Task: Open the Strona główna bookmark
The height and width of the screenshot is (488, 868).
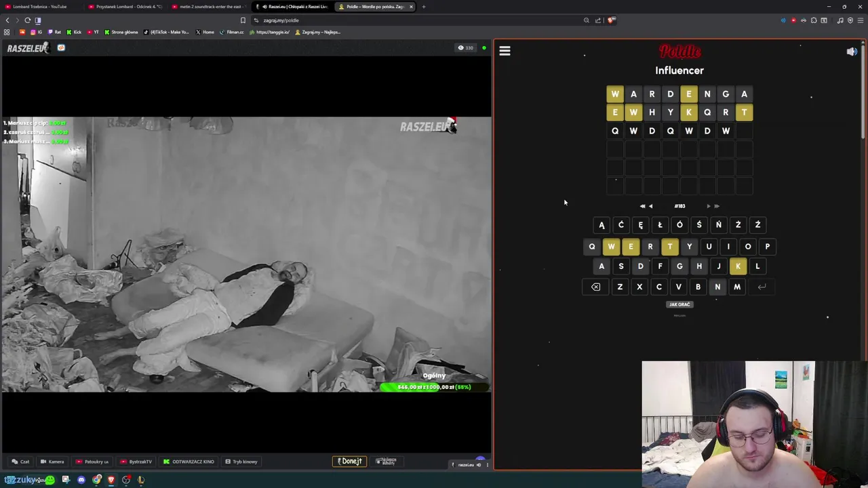Action: [121, 32]
